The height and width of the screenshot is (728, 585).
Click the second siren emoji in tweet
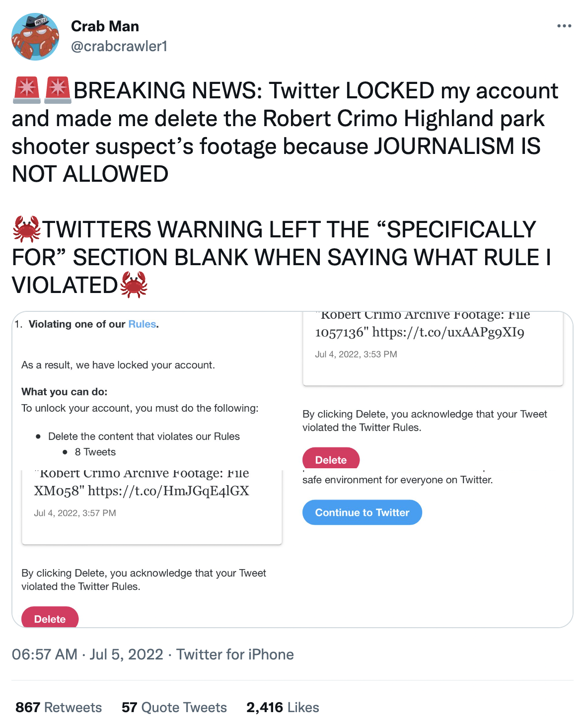[58, 90]
